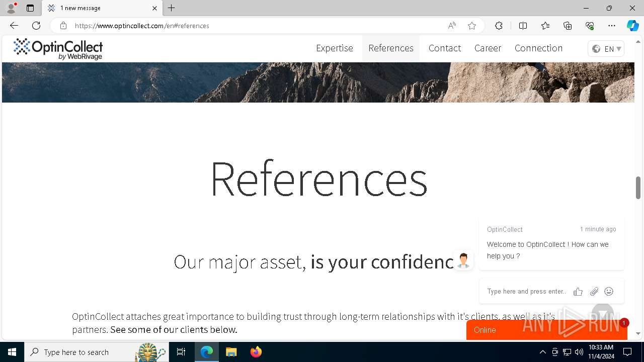Add page to favorites star icon
This screenshot has height=362, width=644.
472,26
